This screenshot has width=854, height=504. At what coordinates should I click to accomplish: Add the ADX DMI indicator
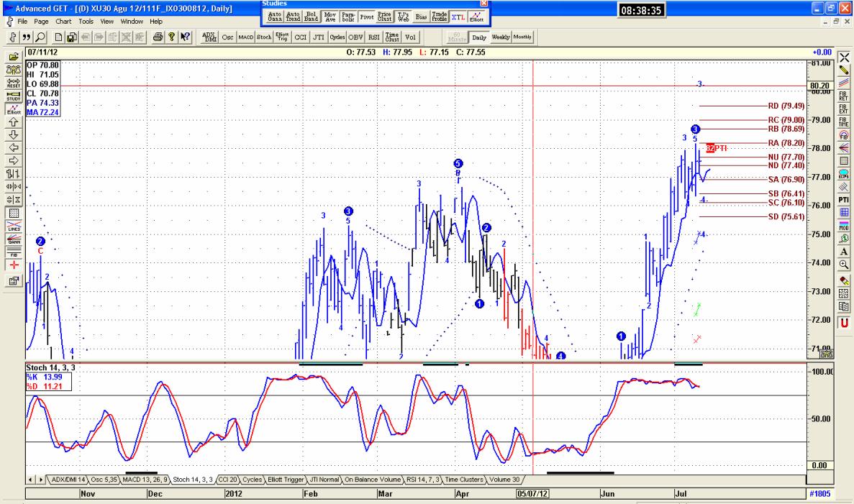[x=209, y=37]
